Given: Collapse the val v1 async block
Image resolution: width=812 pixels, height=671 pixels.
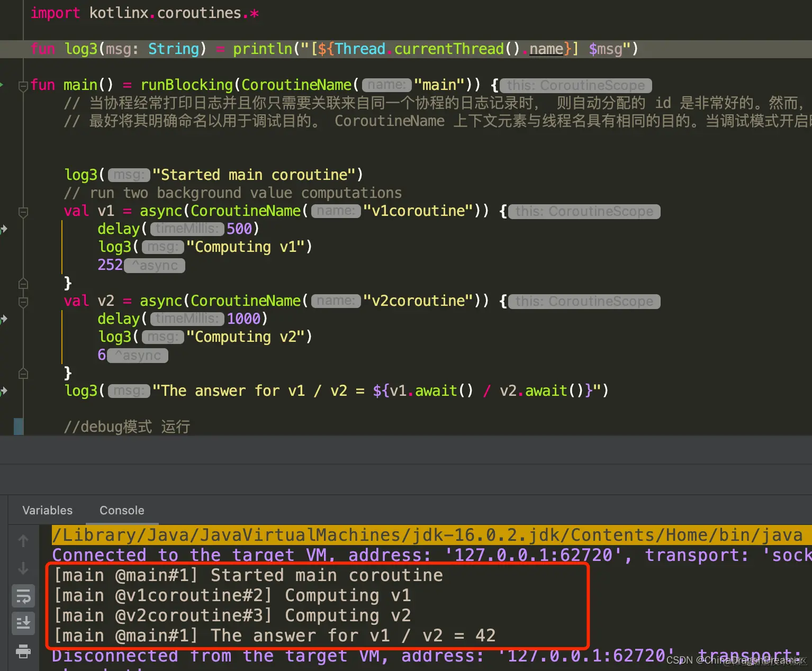Looking at the screenshot, I should click(x=23, y=212).
